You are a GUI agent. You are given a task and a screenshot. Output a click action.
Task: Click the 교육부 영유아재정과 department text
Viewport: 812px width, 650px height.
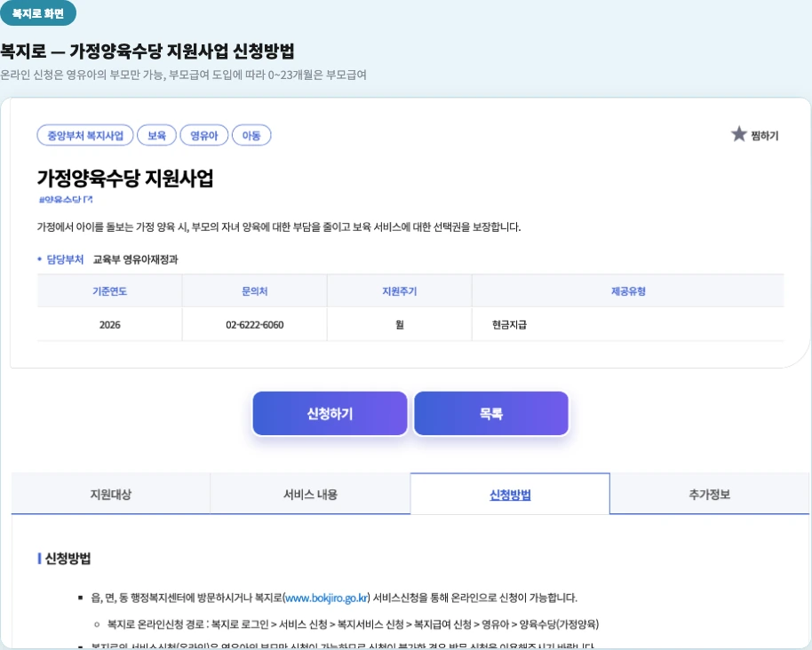click(x=136, y=259)
